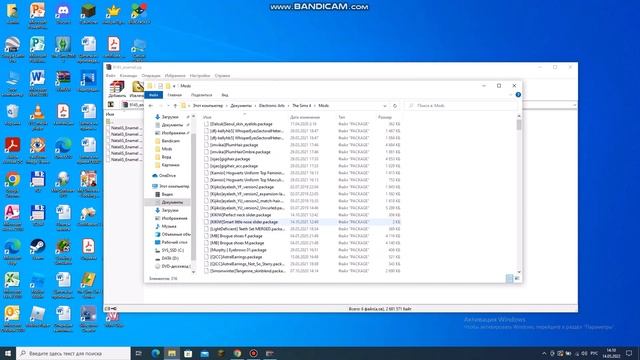Click The Sims 4 in breadcrumb path
The width and height of the screenshot is (640, 360).
pyautogui.click(x=301, y=106)
